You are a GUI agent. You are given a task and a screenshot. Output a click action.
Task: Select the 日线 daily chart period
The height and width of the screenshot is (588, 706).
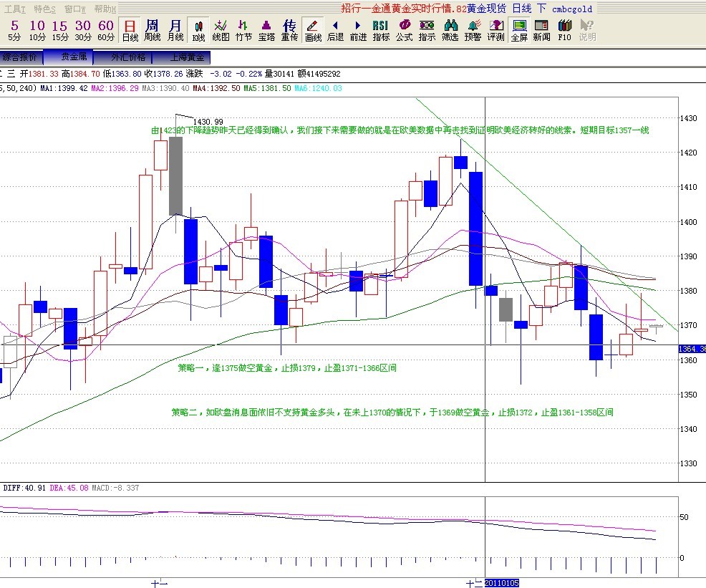tap(130, 31)
